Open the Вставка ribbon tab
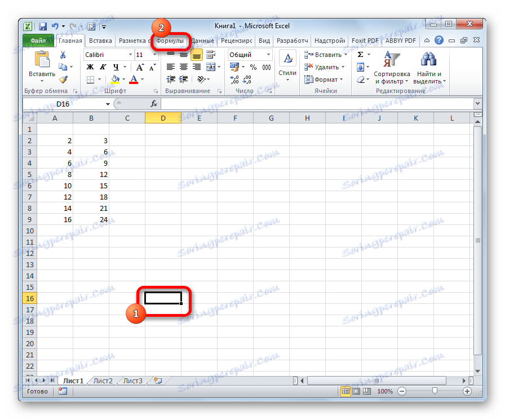505x420 pixels. pyautogui.click(x=100, y=41)
